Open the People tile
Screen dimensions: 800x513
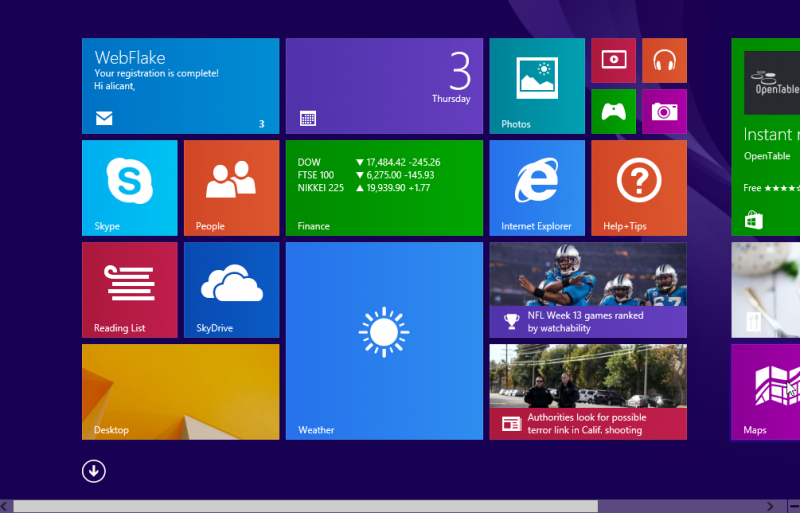click(x=232, y=188)
